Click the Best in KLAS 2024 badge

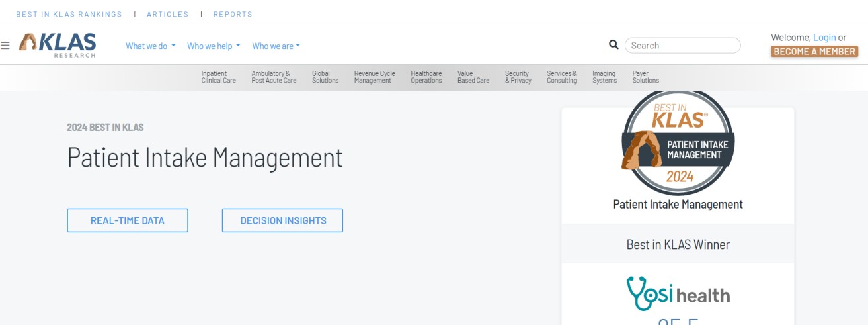point(678,143)
